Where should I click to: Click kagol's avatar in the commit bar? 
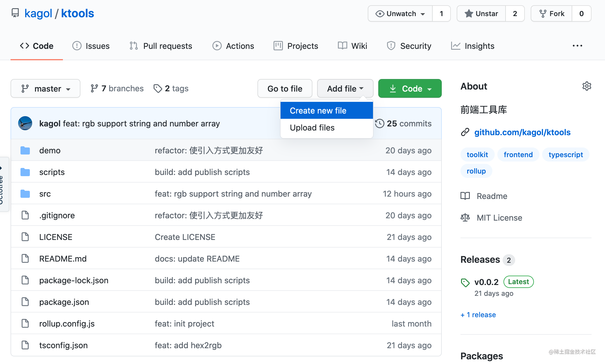click(25, 123)
